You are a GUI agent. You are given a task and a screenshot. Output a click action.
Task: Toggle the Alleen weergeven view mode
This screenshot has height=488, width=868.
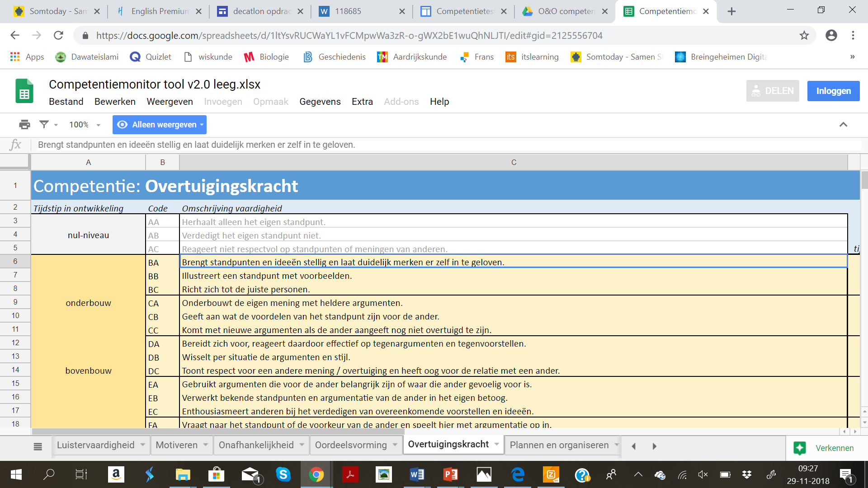(160, 125)
